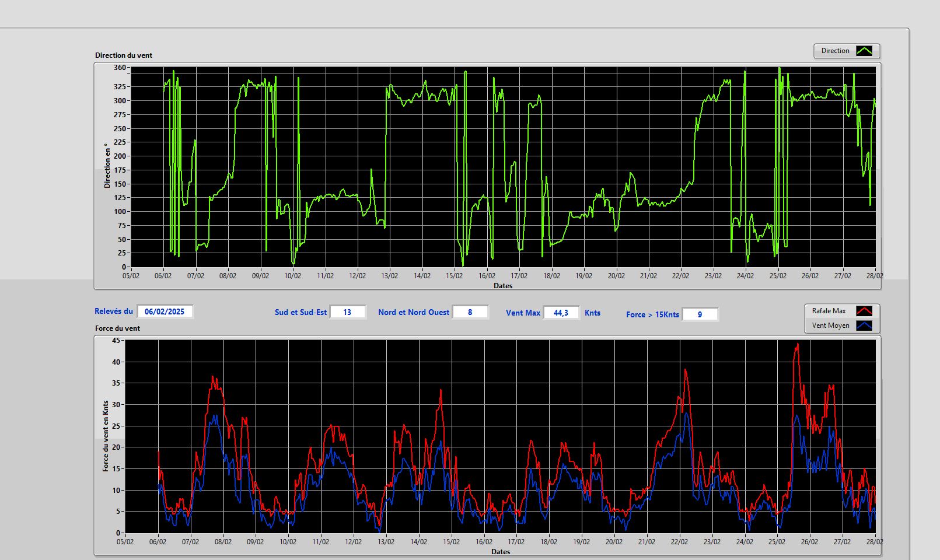Click the 'Force du vent' chart title
940x560 pixels.
[118, 328]
